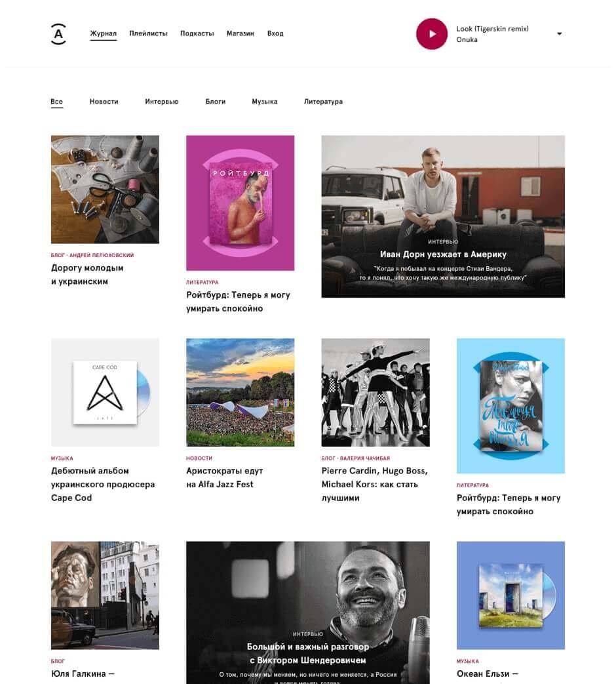
Task: Filter articles by Блоги
Action: pos(216,102)
